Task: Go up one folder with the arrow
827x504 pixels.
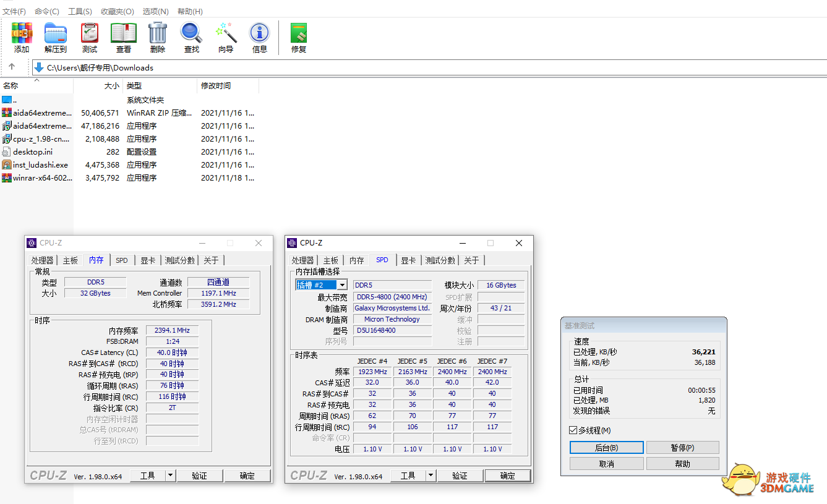Action: [x=12, y=67]
